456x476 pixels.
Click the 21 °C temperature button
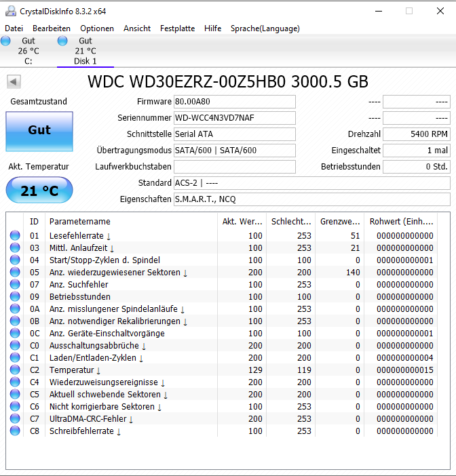pos(39,190)
